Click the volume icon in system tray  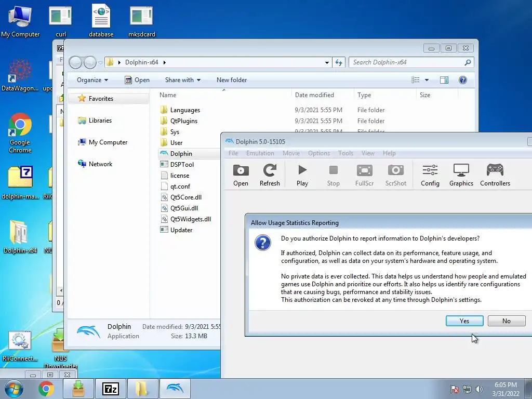pyautogui.click(x=479, y=389)
